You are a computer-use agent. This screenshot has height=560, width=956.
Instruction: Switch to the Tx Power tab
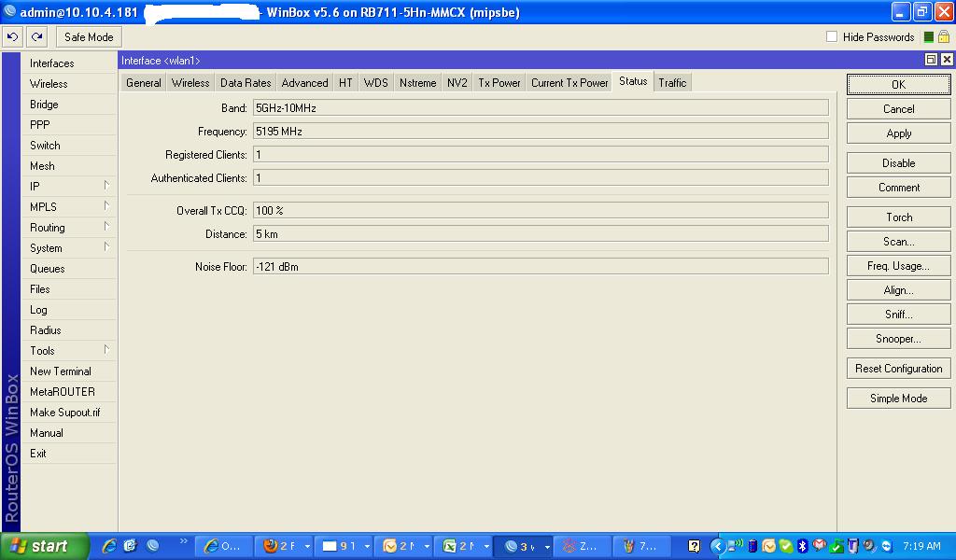click(499, 83)
